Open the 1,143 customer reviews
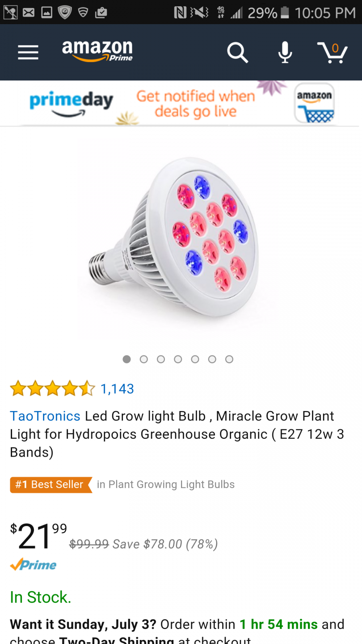Viewport: 362px width, 644px height. [117, 389]
